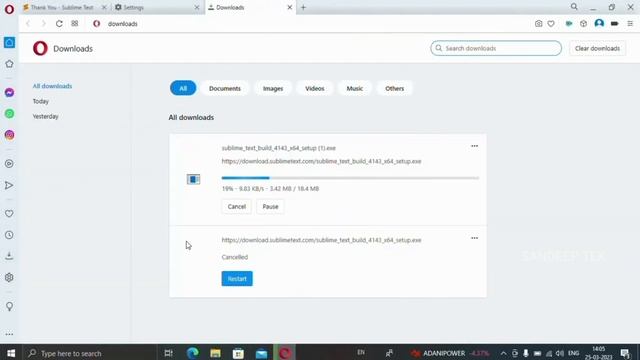Image resolution: width=640 pixels, height=360 pixels.
Task: Take a snapshot camera icon
Action: (538, 24)
